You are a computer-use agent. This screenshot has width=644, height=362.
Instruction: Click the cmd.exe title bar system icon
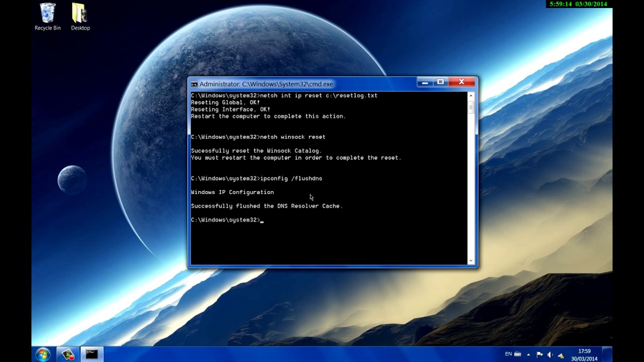(194, 84)
